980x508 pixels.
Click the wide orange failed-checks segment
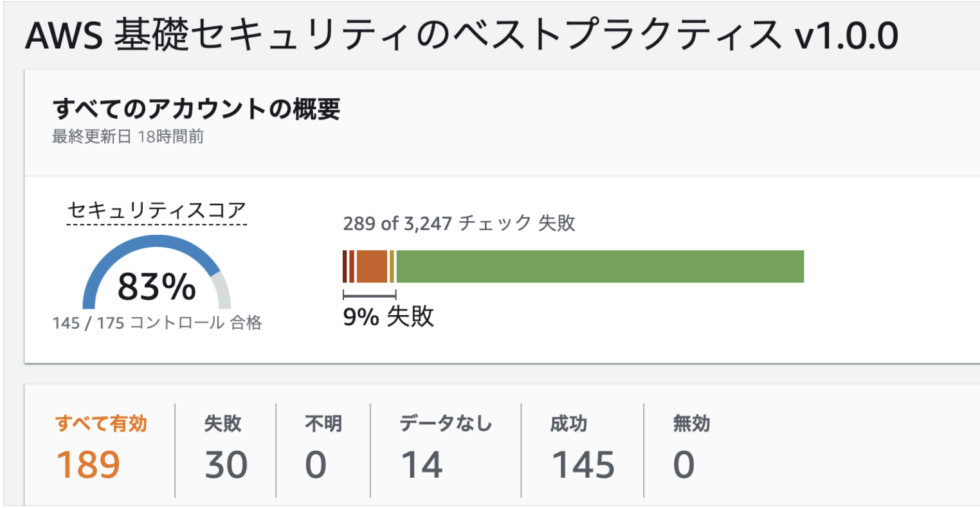(x=372, y=266)
